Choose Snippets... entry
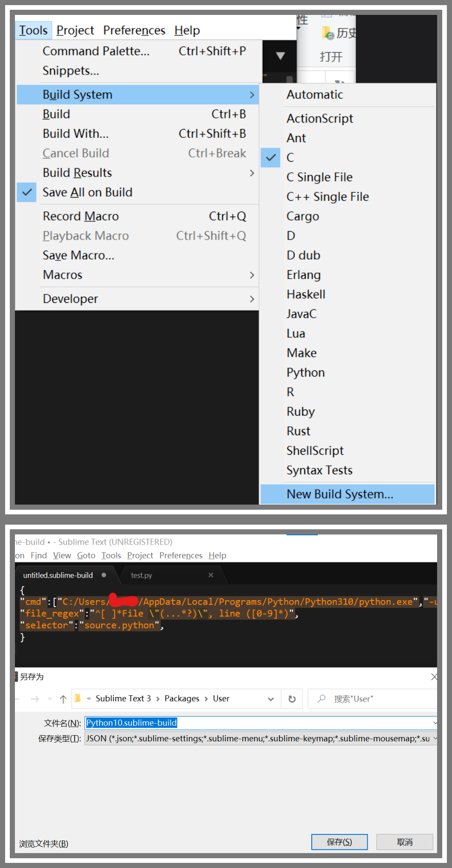Viewport: 452px width, 868px height. (x=138, y=70)
